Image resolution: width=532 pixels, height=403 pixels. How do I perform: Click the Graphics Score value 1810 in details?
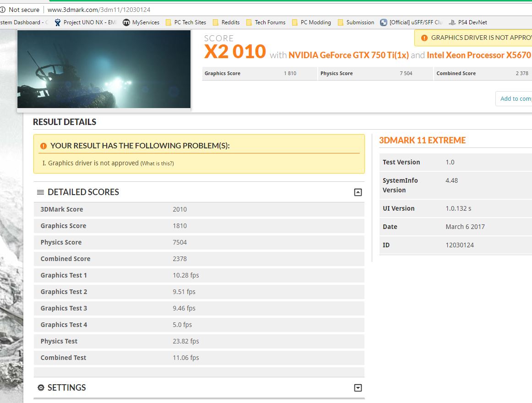(179, 226)
